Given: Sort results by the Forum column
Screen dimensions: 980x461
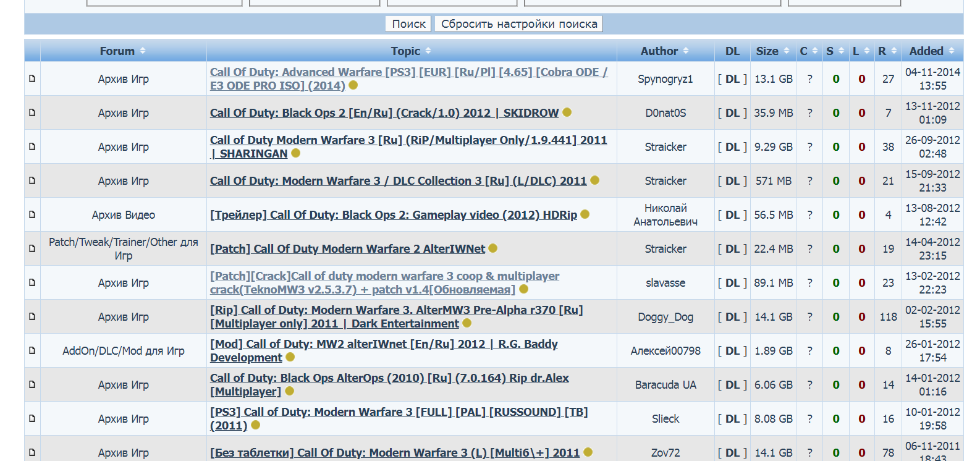Looking at the screenshot, I should pyautogui.click(x=122, y=51).
